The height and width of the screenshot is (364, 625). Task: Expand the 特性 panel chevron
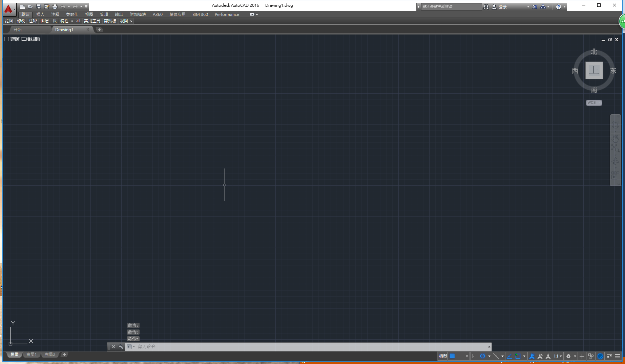point(71,21)
